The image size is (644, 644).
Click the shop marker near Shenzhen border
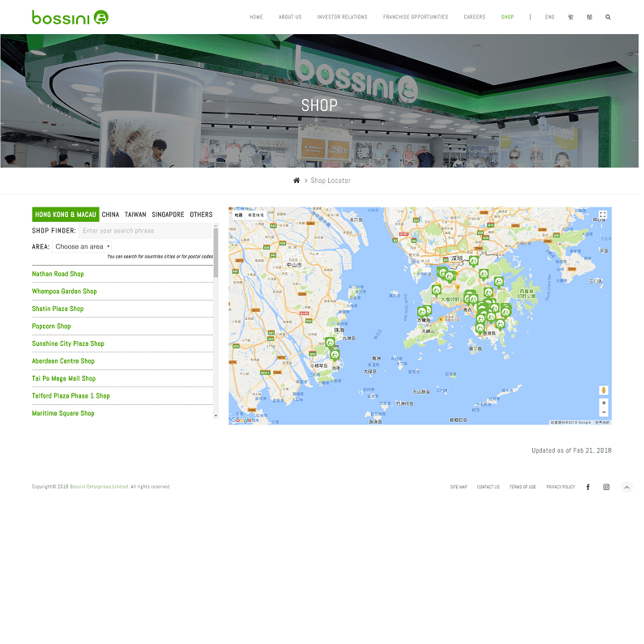pos(474,261)
